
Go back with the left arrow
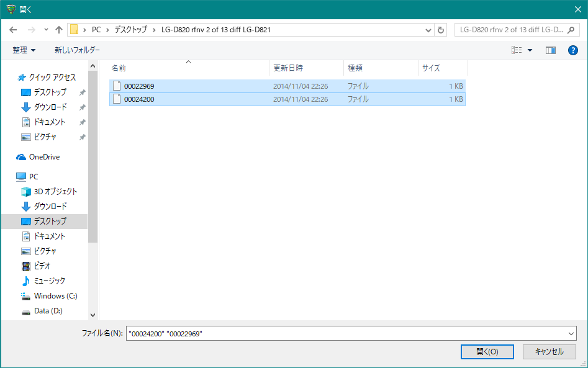(13, 30)
